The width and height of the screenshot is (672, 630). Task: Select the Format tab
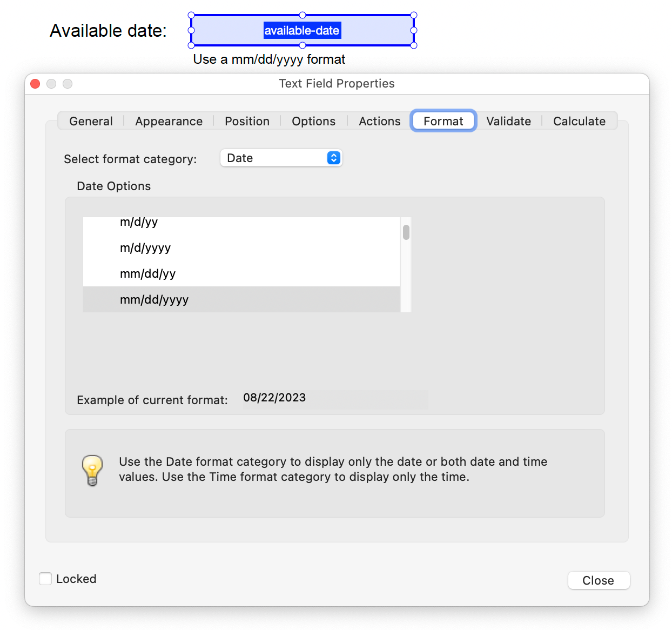pos(443,120)
